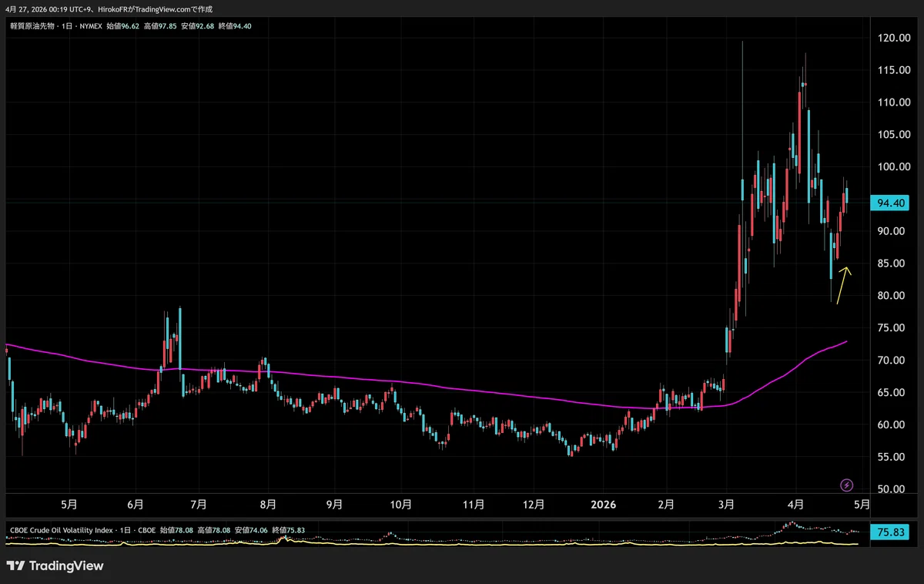Click the 60.00 price axis label
The image size is (924, 584).
(x=890, y=425)
